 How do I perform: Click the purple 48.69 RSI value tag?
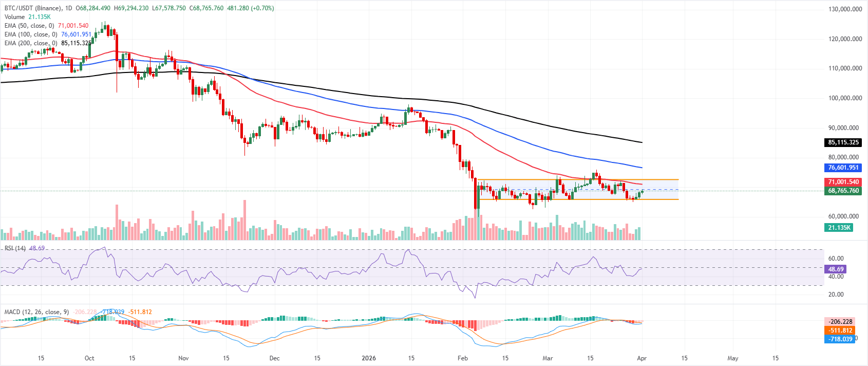tap(836, 269)
